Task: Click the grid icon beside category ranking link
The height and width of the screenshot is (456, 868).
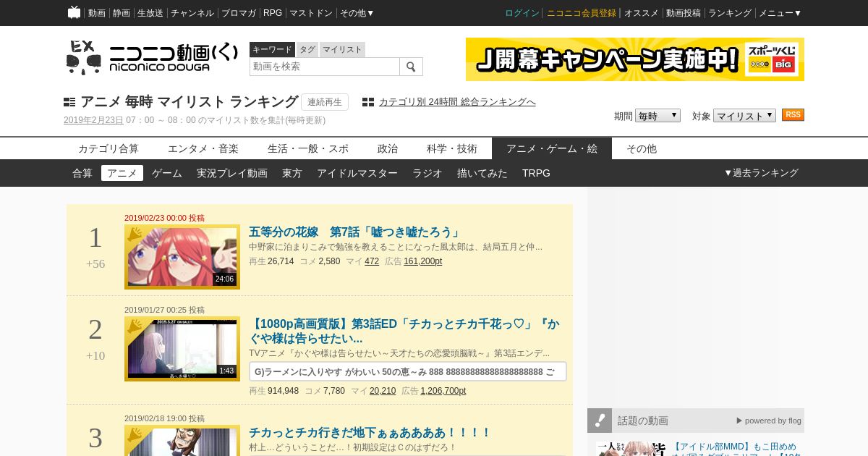Action: point(368,102)
